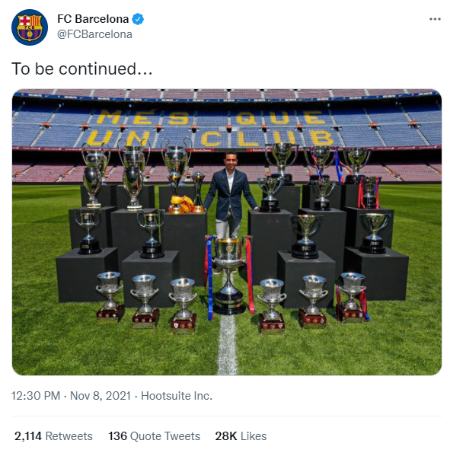Click the blue verified badge icon

point(138,19)
